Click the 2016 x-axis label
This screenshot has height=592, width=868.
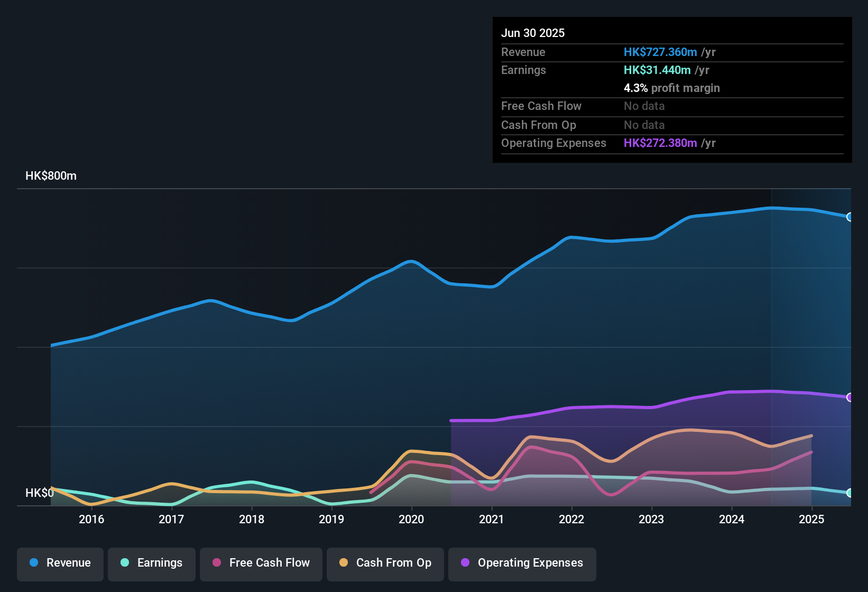pos(91,520)
